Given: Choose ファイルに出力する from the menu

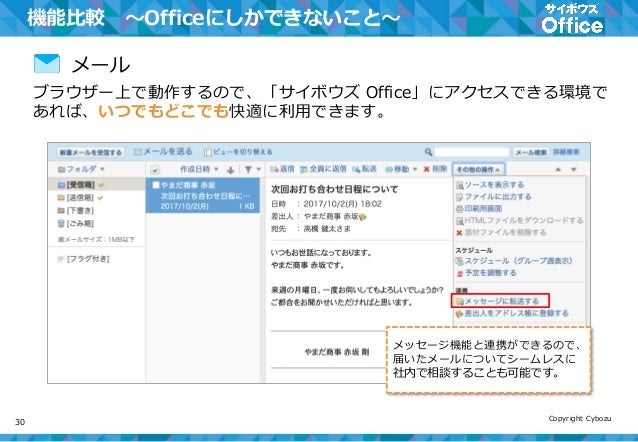Looking at the screenshot, I should coord(494,197).
